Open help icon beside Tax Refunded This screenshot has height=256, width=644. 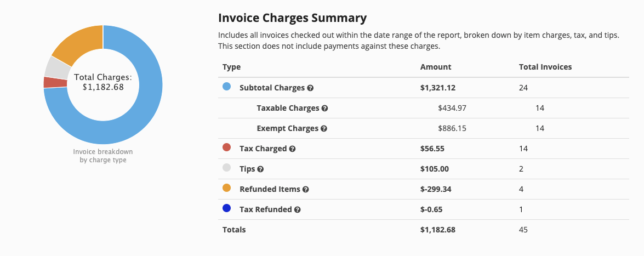[298, 210]
